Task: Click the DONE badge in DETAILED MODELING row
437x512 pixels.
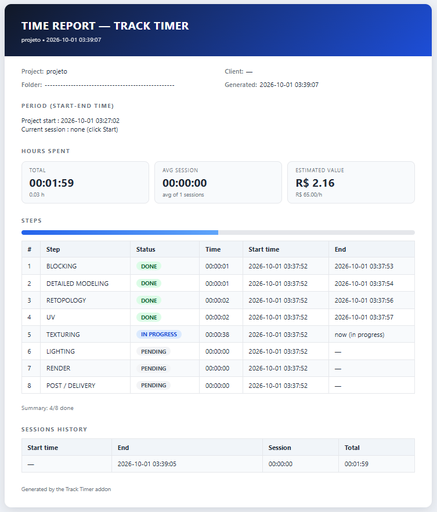Action: (149, 283)
